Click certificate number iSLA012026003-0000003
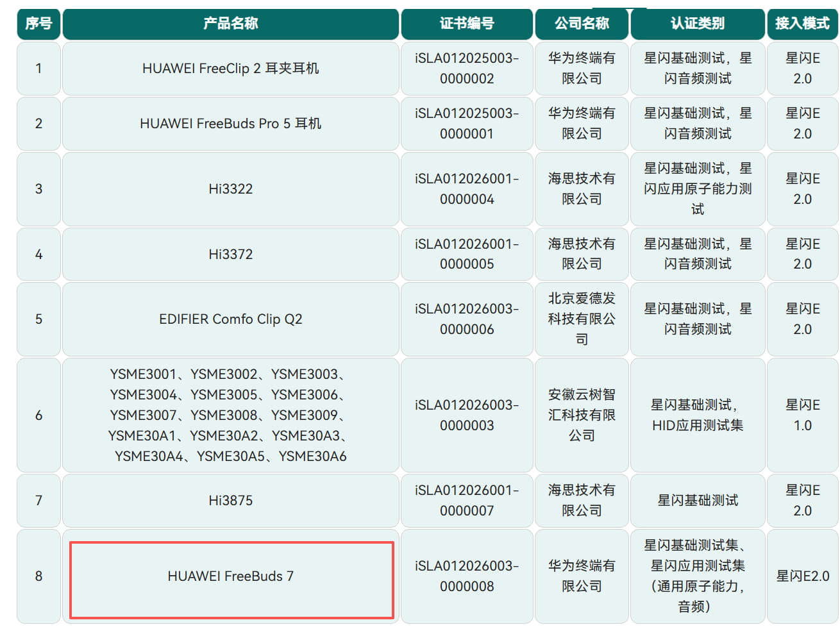840x636 pixels. [x=467, y=415]
